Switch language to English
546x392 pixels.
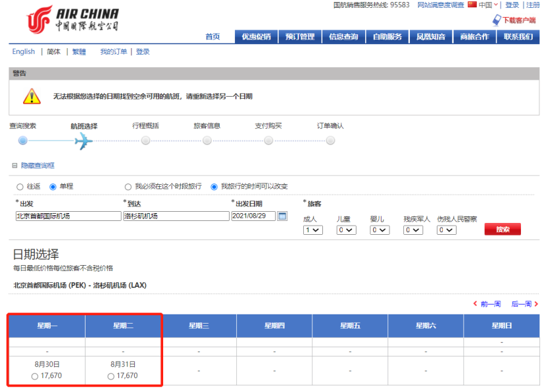24,52
